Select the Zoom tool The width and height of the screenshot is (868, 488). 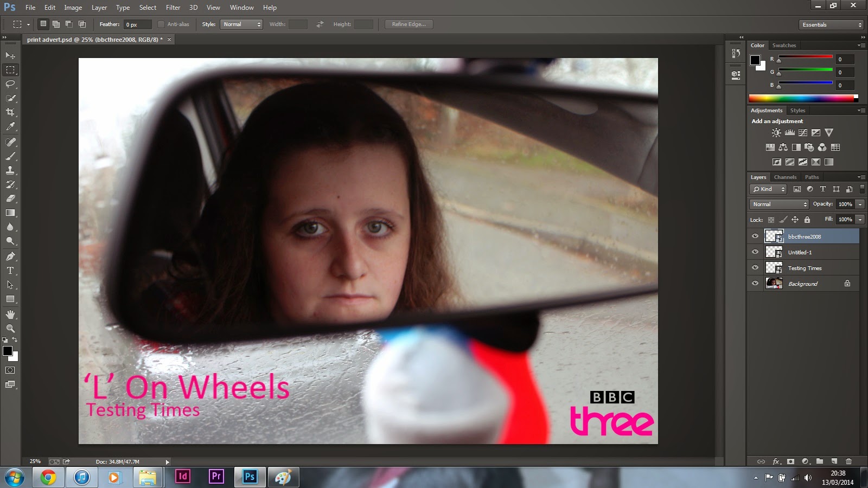(10, 329)
